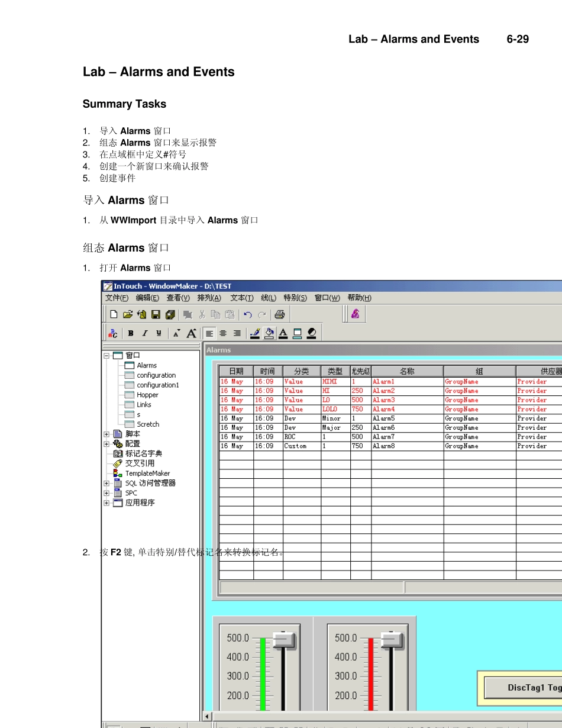562x728 pixels.
Task: Select the Text Color icon
Action: pos(283,333)
